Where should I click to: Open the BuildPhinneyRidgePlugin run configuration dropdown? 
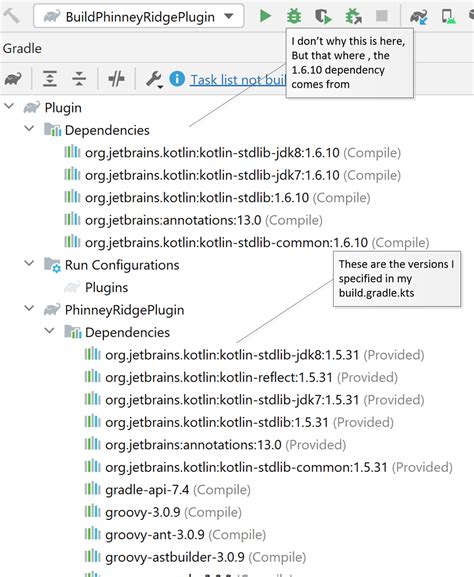138,17
